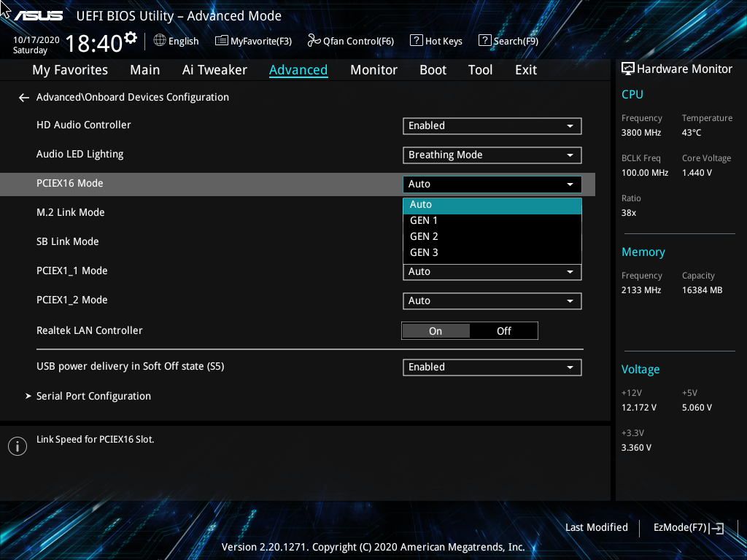Click the Hot Keys question mark icon
747x560 pixels.
pos(416,41)
